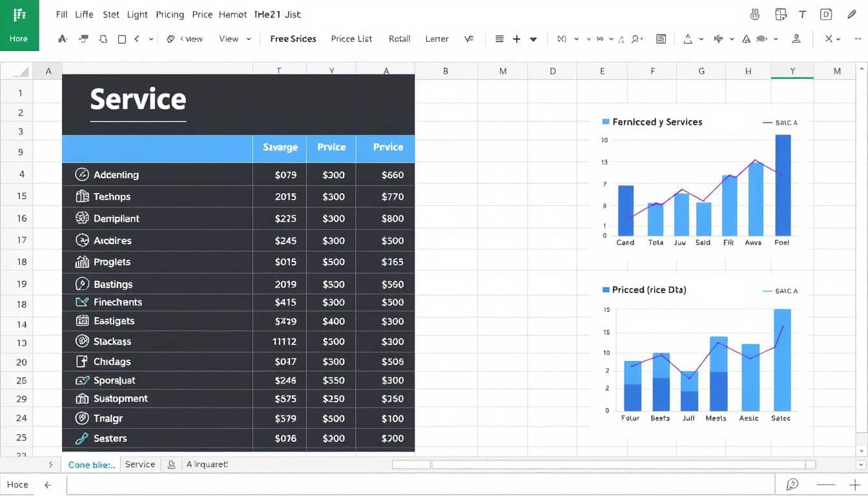Select column header Y highlighted in green
Screen dimensions: 868x496
[x=792, y=72]
